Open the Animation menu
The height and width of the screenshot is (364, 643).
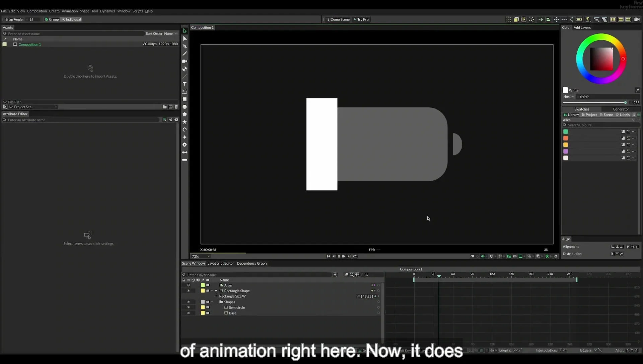(x=70, y=11)
